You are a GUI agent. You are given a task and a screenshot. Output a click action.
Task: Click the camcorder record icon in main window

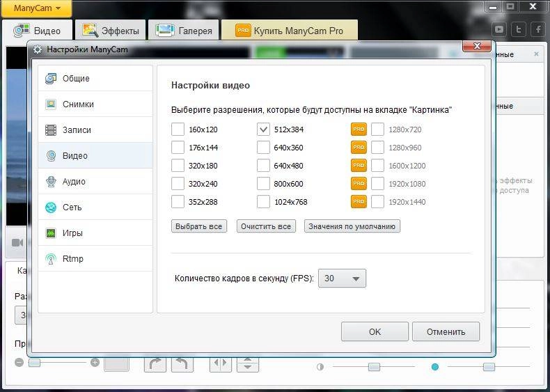pyautogui.click(x=17, y=242)
